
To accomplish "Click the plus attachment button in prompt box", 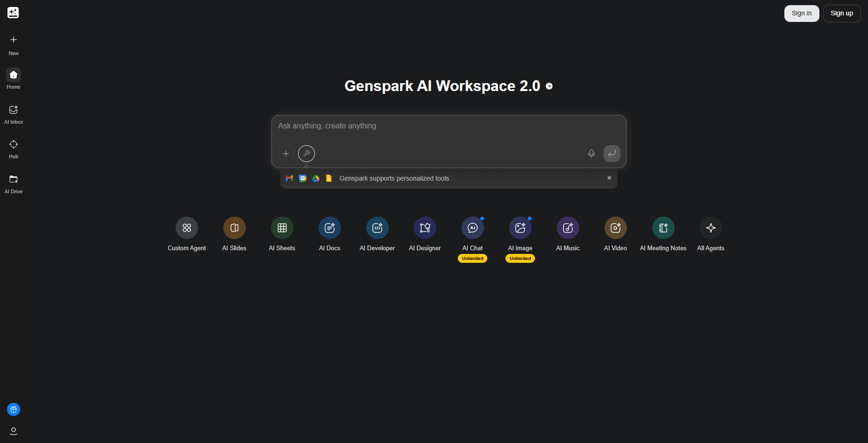I will pyautogui.click(x=286, y=154).
